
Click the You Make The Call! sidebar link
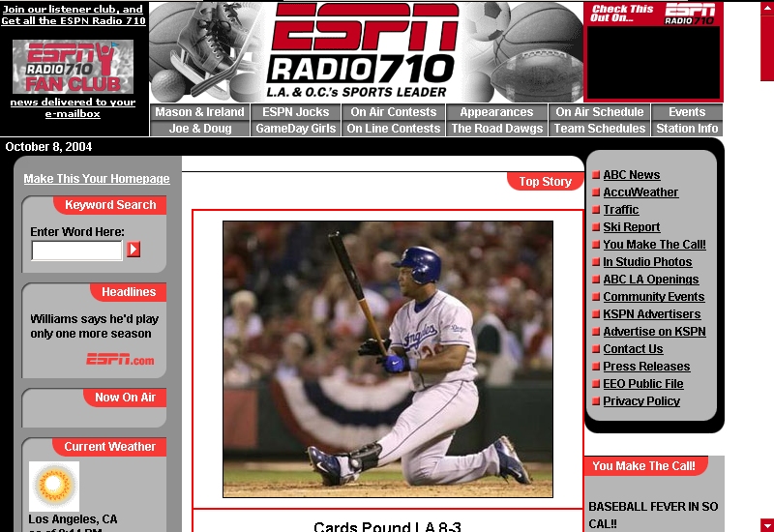pos(654,245)
